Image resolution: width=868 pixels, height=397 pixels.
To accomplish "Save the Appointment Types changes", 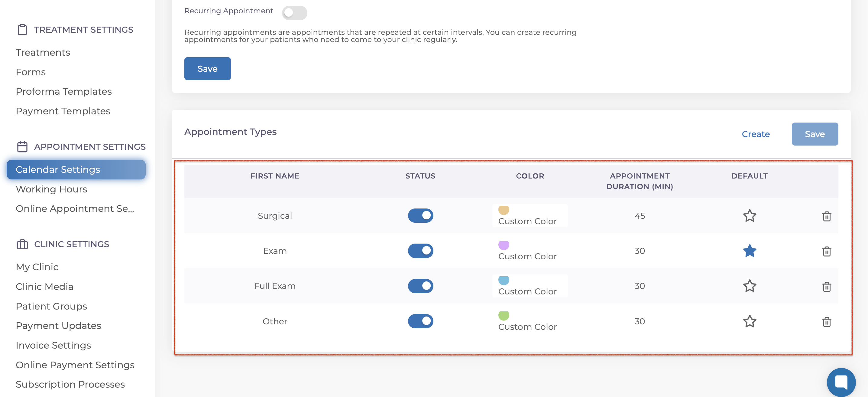I will [815, 134].
